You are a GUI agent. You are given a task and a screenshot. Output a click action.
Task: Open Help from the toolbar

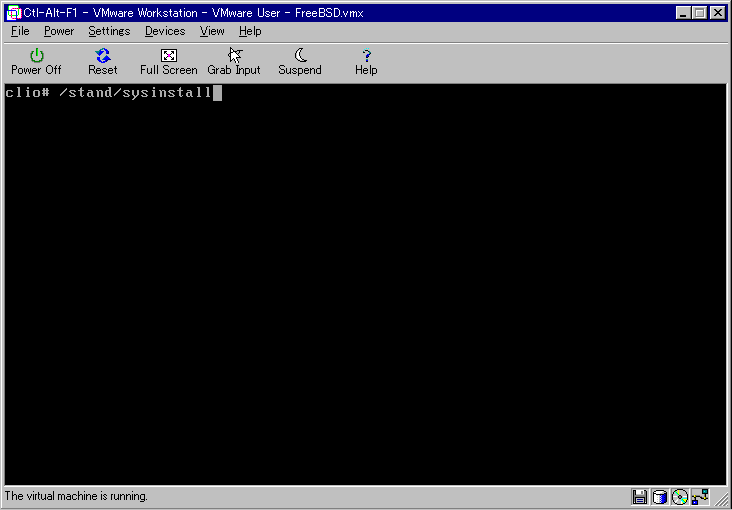pyautogui.click(x=366, y=62)
